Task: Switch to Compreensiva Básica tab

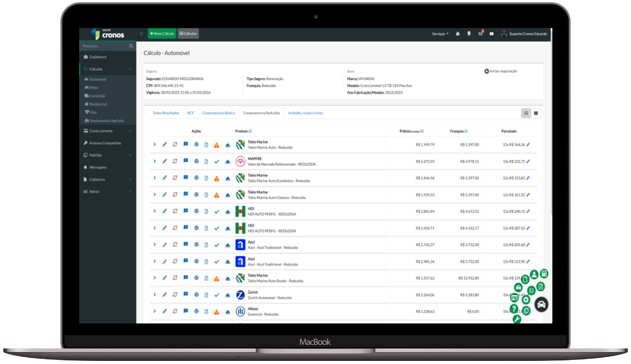Action: 218,113
